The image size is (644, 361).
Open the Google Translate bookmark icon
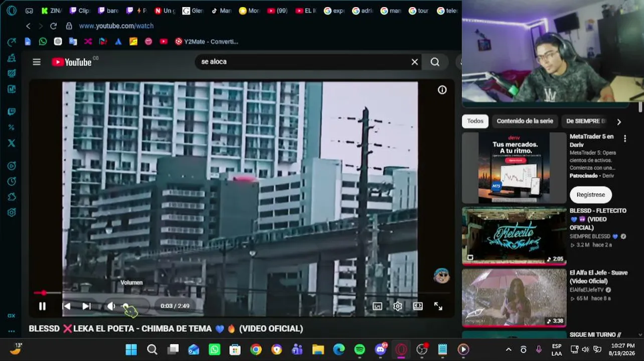pyautogui.click(x=73, y=42)
